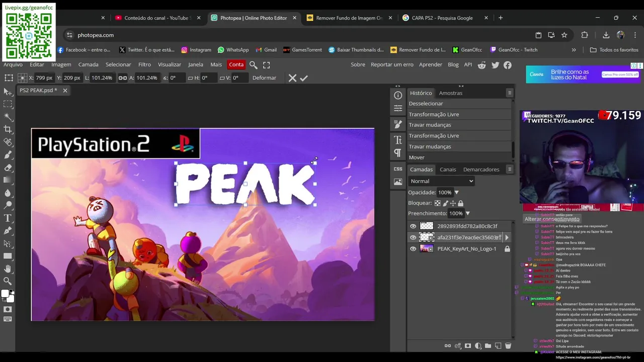Select the Rectangle Select tool
Screen dimensions: 644x362
[8, 104]
